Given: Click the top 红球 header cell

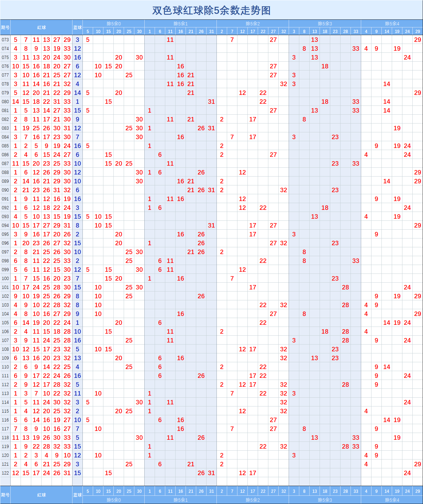Looking at the screenshot, I should 42,27.
